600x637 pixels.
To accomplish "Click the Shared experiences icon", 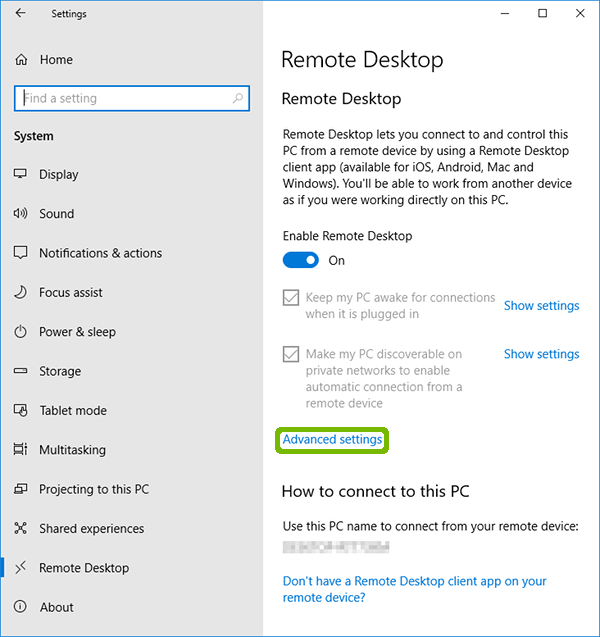I will (20, 528).
